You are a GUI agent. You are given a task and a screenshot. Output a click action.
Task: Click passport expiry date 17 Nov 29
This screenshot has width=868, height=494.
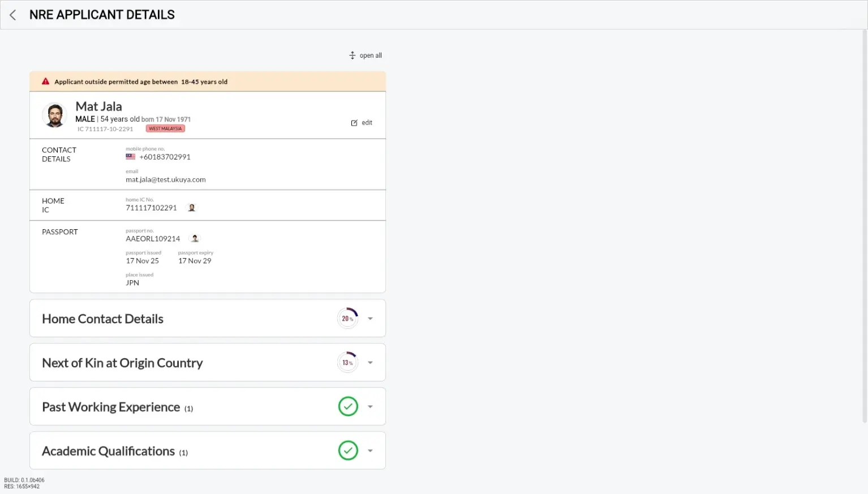(195, 261)
